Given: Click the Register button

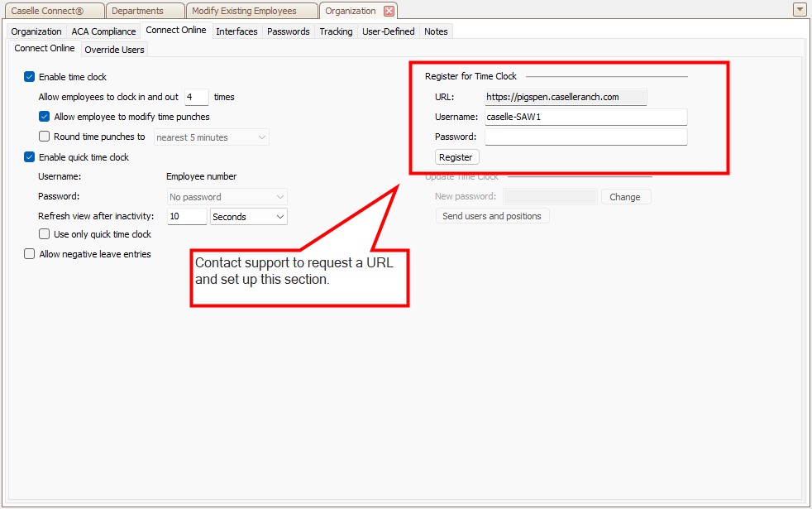Looking at the screenshot, I should (x=456, y=157).
